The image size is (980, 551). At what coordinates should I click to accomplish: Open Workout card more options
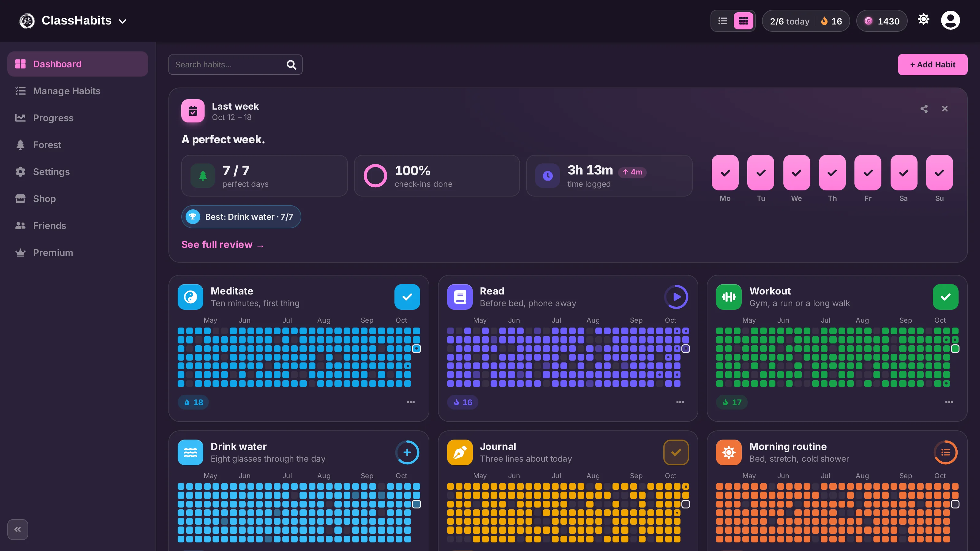point(949,402)
